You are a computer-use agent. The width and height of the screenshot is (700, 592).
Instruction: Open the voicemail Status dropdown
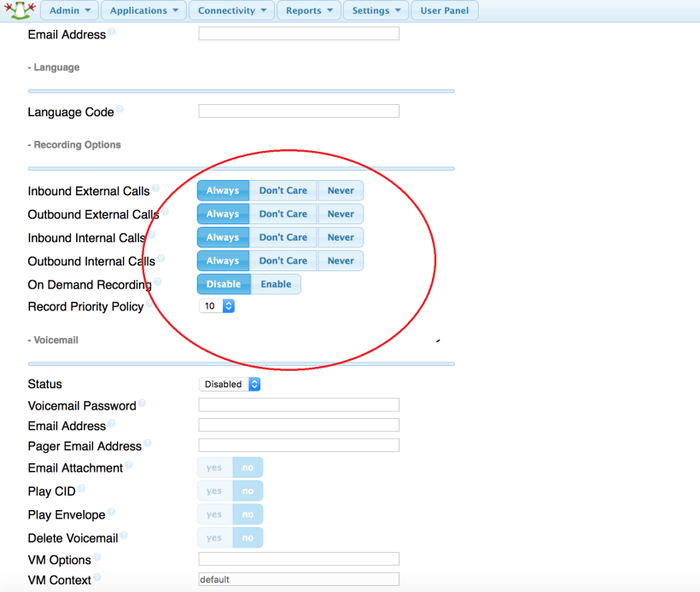point(230,385)
